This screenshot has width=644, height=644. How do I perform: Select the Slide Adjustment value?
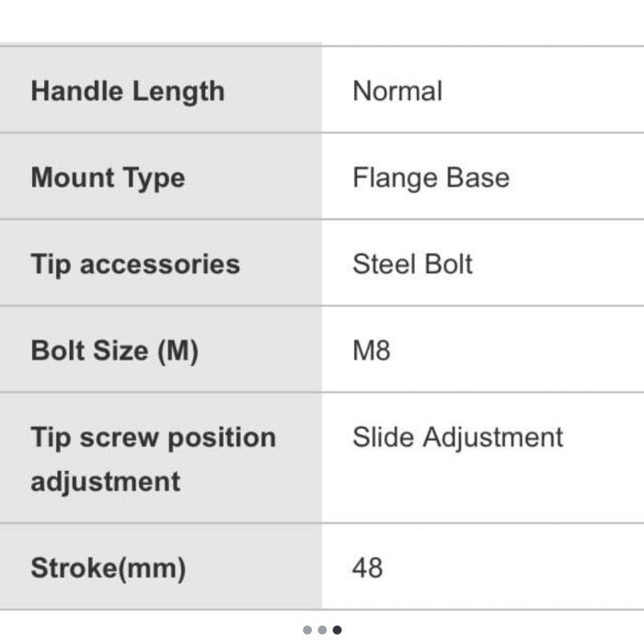click(457, 437)
